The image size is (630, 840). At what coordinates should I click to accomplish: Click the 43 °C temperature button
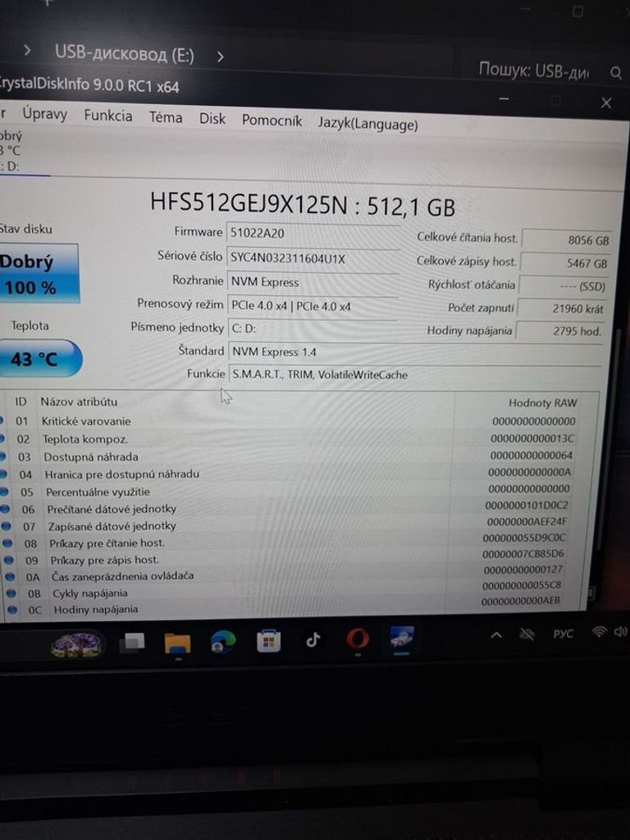point(40,358)
